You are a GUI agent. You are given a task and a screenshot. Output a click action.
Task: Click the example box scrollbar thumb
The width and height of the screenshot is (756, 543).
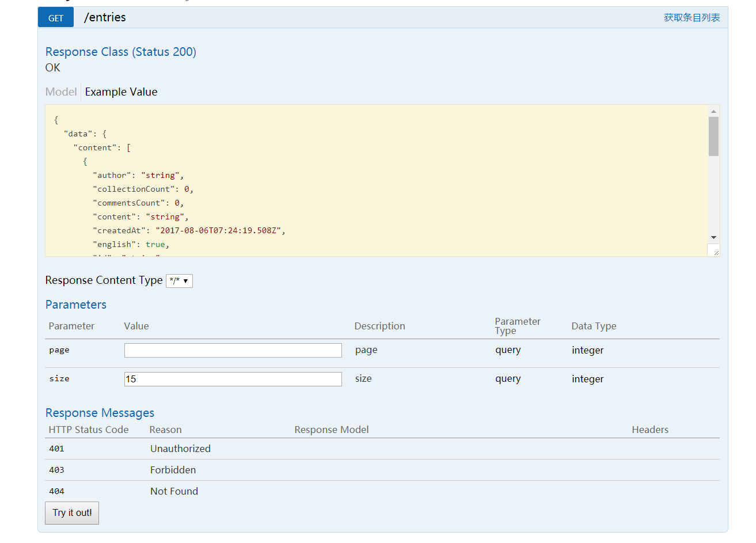713,136
